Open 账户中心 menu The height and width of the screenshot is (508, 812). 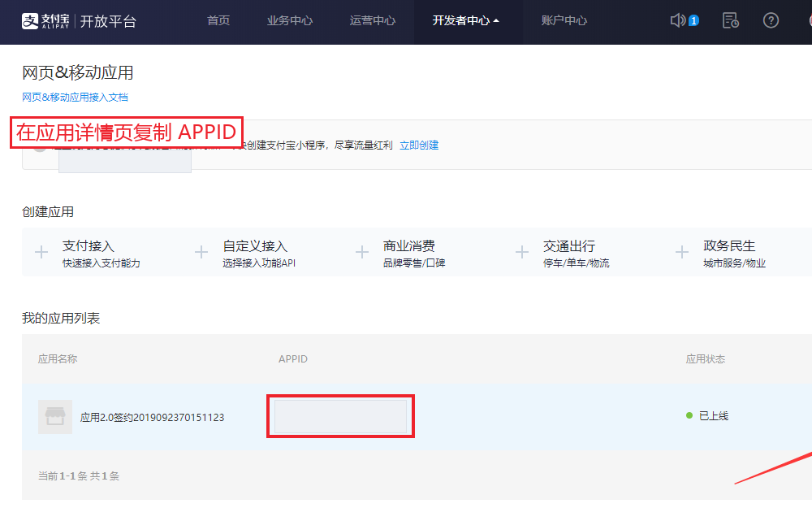coord(564,21)
